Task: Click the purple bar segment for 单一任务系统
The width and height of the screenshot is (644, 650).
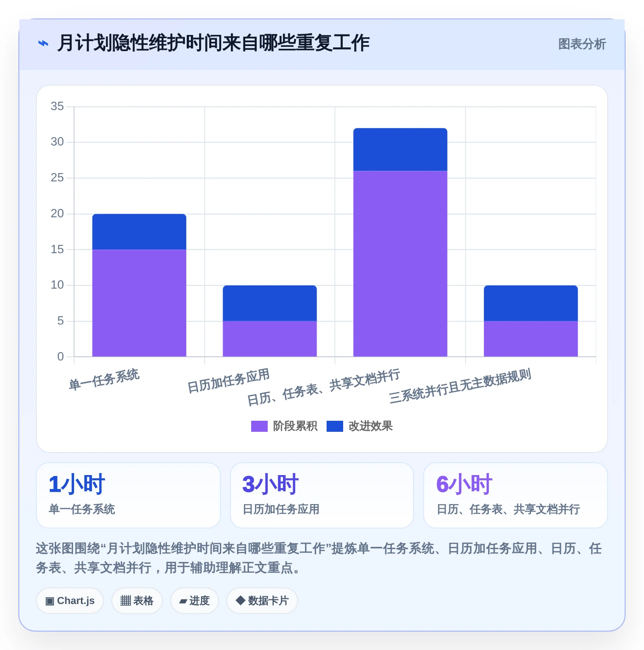Action: pos(139,303)
